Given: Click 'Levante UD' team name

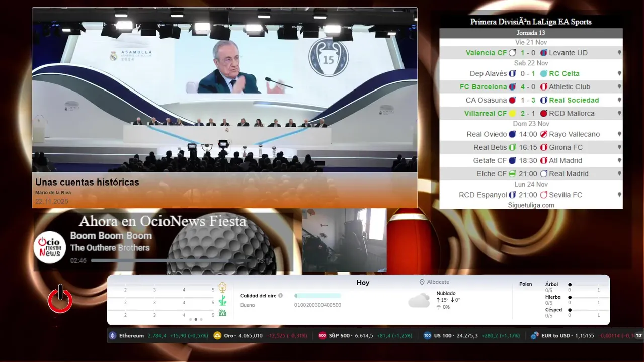Looking at the screenshot, I should pyautogui.click(x=569, y=53).
